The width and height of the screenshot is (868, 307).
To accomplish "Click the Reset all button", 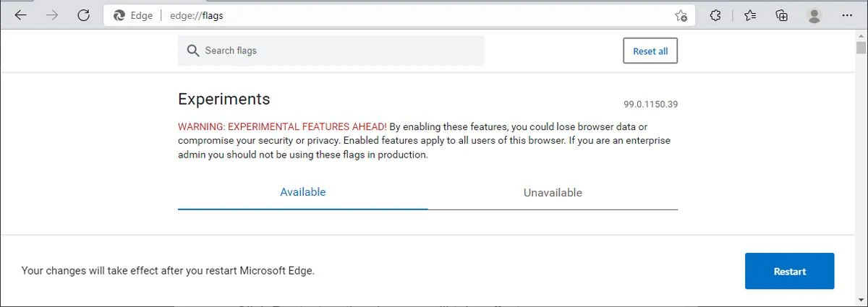I will pyautogui.click(x=650, y=51).
